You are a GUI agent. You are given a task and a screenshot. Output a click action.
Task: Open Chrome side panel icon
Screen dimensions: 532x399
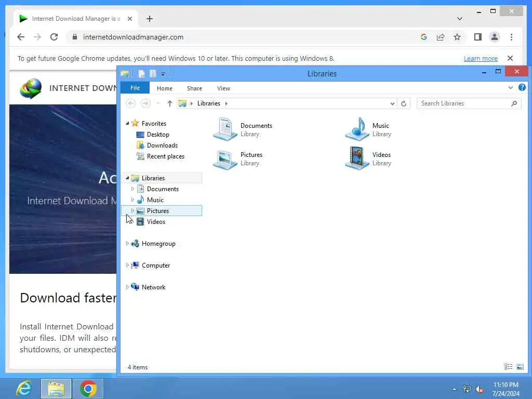tap(478, 37)
